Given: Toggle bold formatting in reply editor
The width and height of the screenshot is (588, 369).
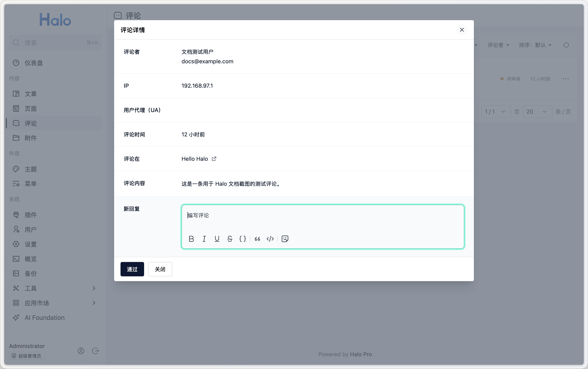Looking at the screenshot, I should click(x=191, y=239).
